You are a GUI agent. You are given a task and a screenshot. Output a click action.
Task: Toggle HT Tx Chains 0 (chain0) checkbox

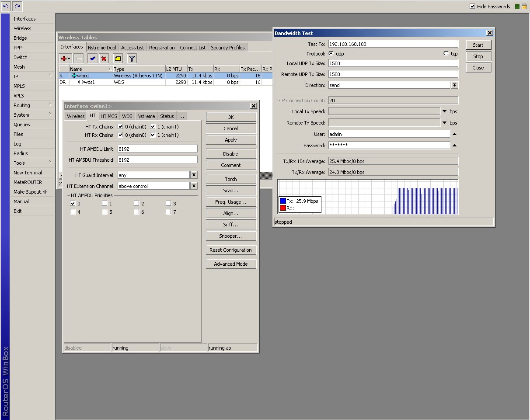tap(120, 127)
